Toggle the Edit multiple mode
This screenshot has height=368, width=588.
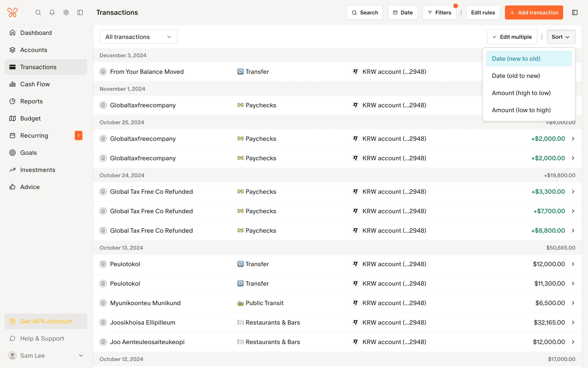(512, 37)
